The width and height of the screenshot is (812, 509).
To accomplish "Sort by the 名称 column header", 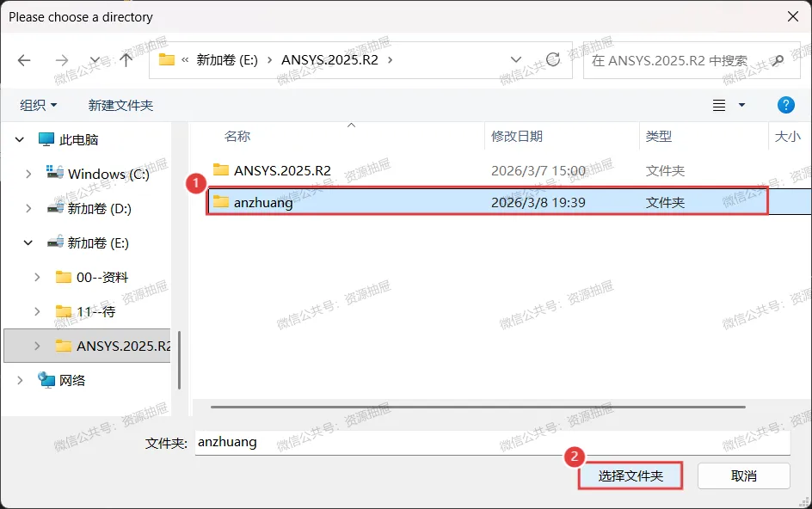I will click(x=237, y=136).
